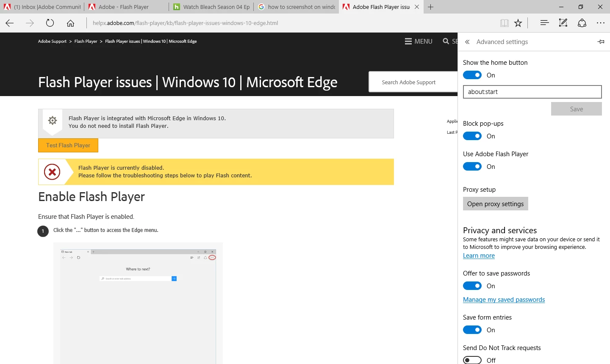The height and width of the screenshot is (364, 610).
Task: Turn off Save form entries
Action: pos(472,330)
